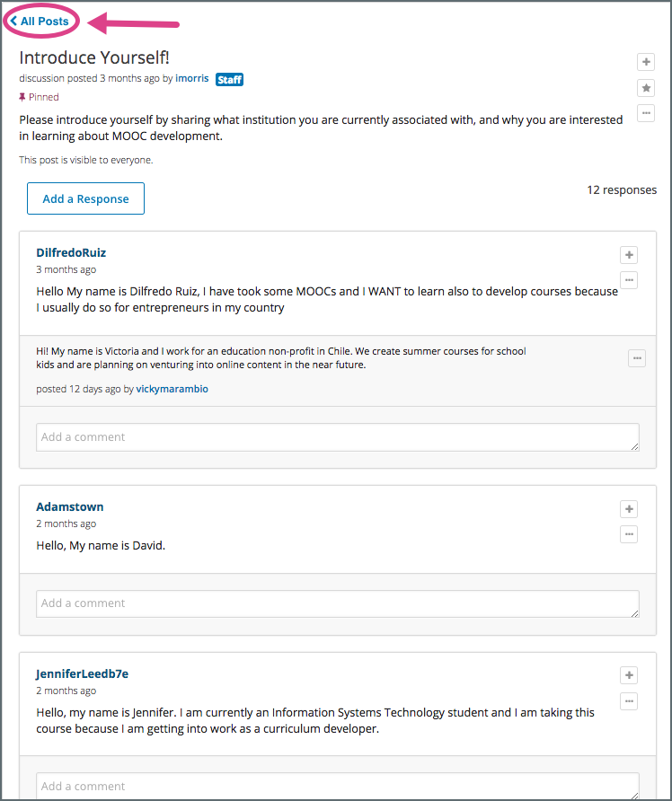Click the Add a Response button
Screen dimensions: 672x801
pos(85,198)
